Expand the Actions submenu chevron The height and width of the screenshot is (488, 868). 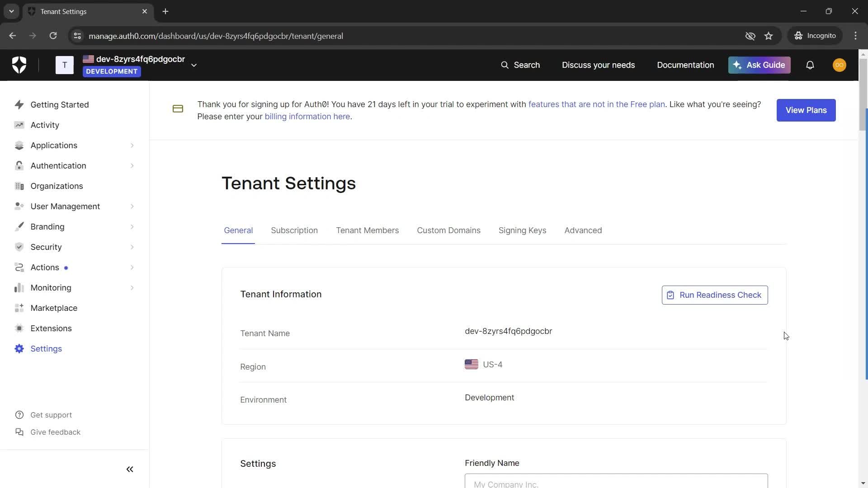point(132,267)
